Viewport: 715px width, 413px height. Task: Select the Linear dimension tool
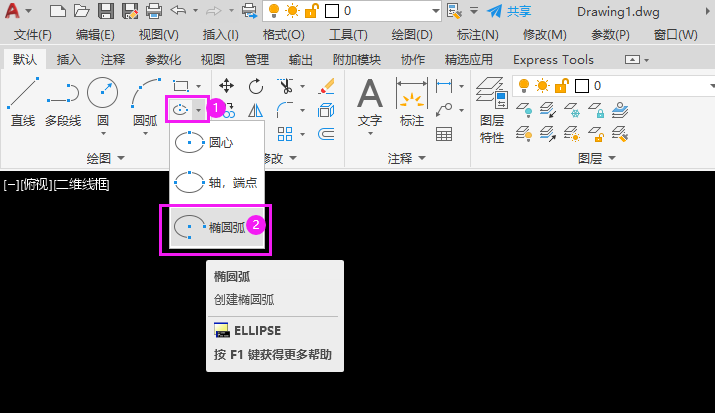(x=444, y=86)
